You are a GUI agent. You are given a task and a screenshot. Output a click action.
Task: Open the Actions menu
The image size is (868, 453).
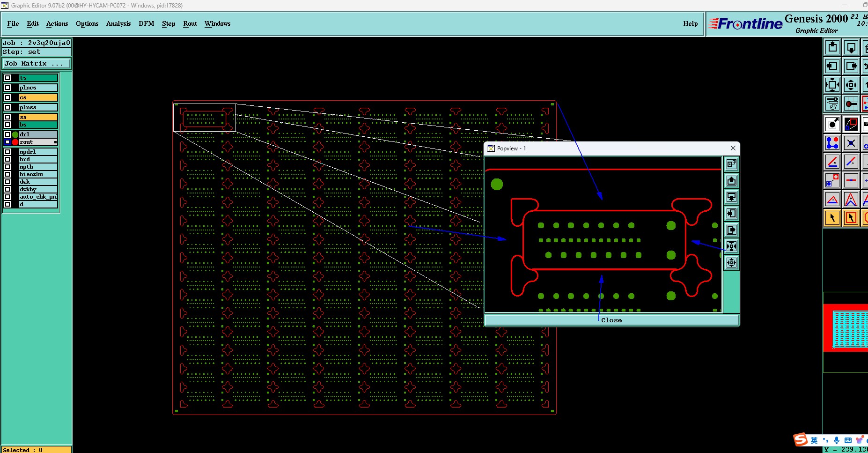[57, 23]
